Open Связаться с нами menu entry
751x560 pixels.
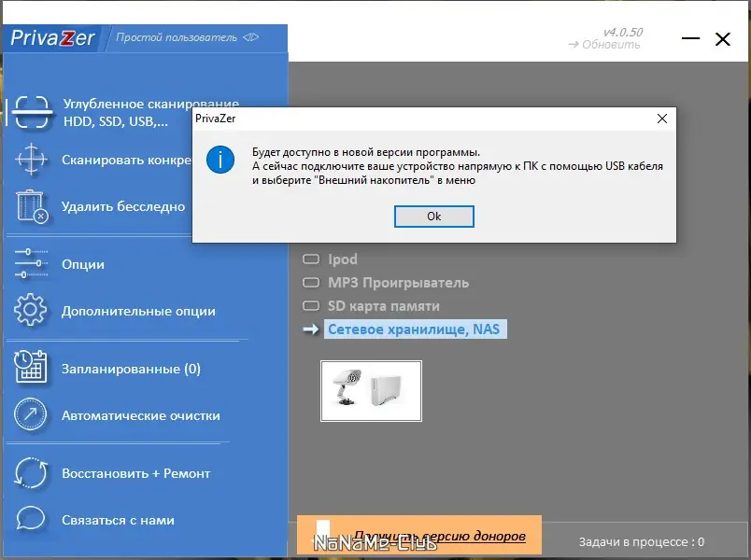pyautogui.click(x=118, y=520)
